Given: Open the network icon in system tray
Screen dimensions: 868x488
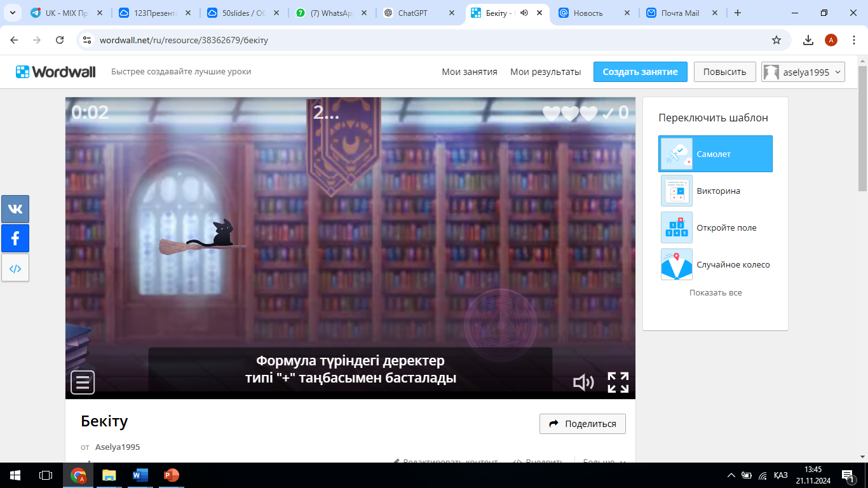Looking at the screenshot, I should 763,475.
